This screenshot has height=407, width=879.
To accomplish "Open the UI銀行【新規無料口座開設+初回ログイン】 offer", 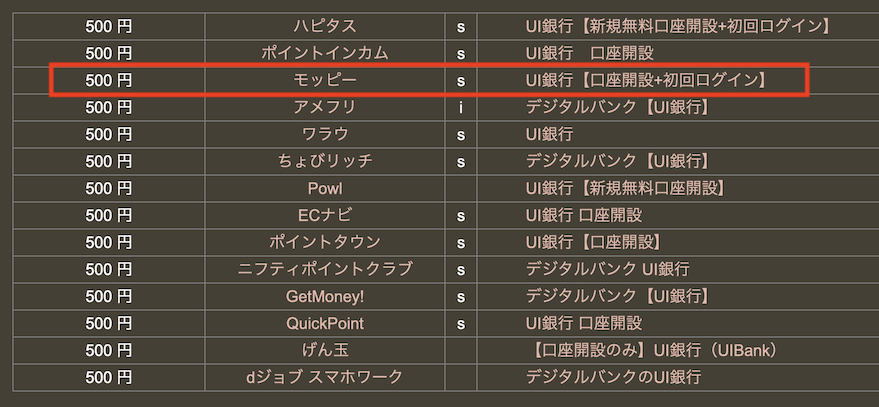I will point(678,26).
